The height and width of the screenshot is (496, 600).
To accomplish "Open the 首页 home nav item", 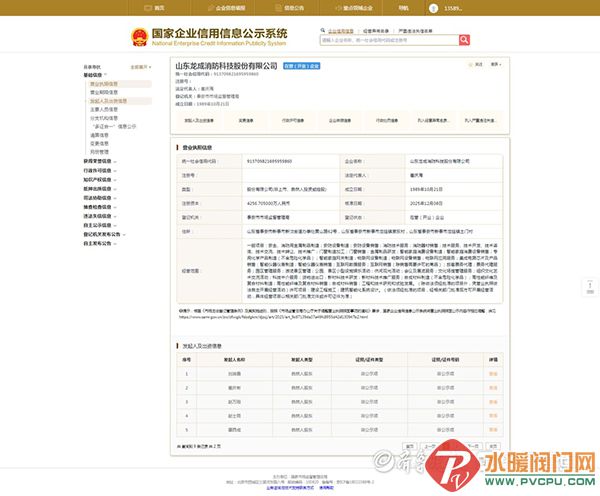I will click(154, 8).
